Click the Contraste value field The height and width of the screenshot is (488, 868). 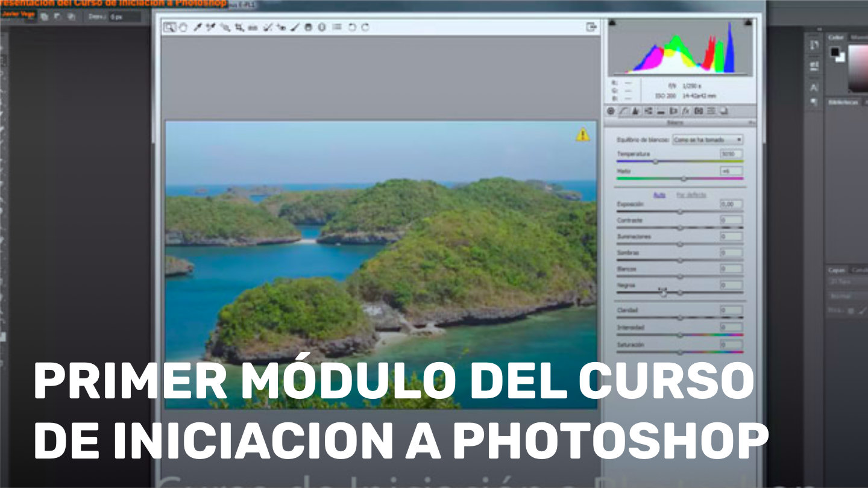tap(731, 221)
